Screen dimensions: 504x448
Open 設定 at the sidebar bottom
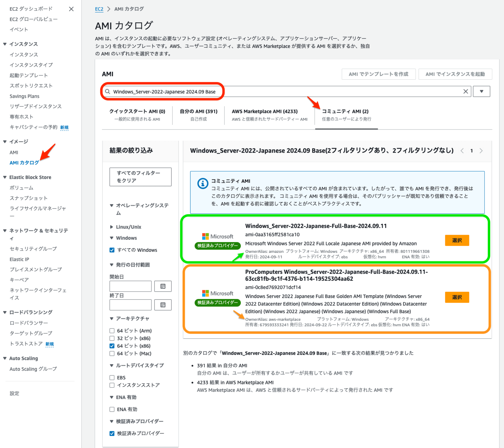[14, 394]
